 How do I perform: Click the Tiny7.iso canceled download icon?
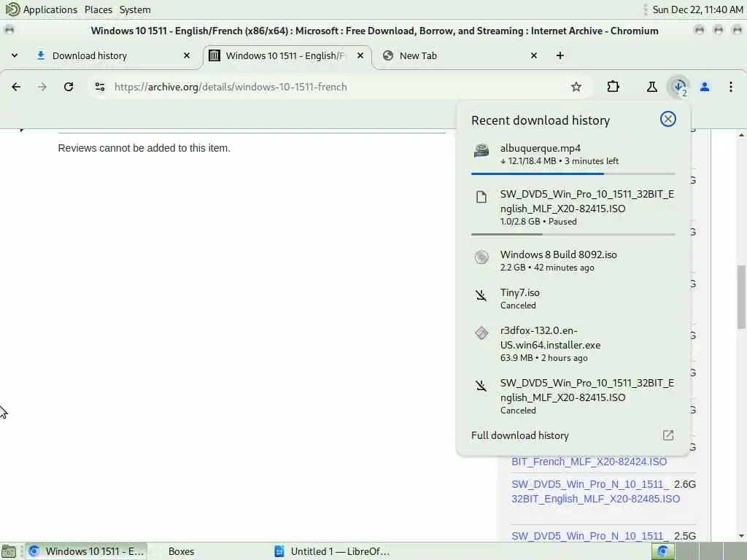[x=481, y=295]
